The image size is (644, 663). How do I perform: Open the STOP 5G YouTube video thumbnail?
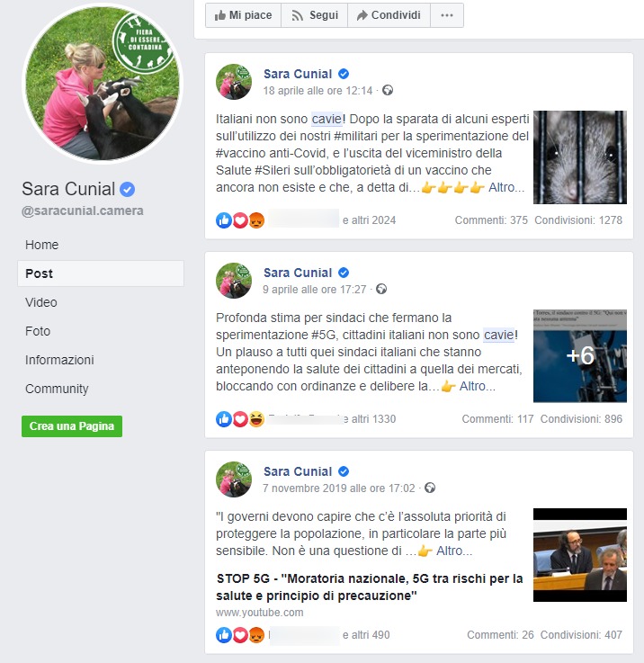[580, 555]
